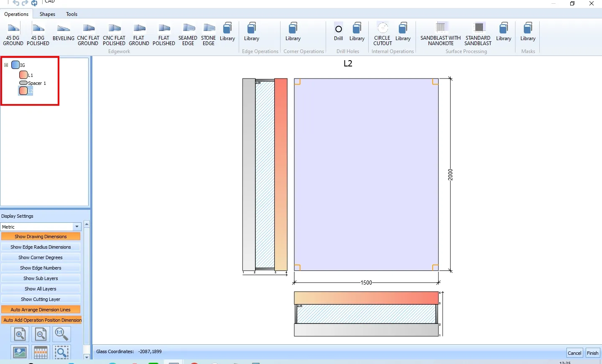Toggle Show Edge Radius Dimensions
This screenshot has height=364, width=602.
[x=41, y=247]
